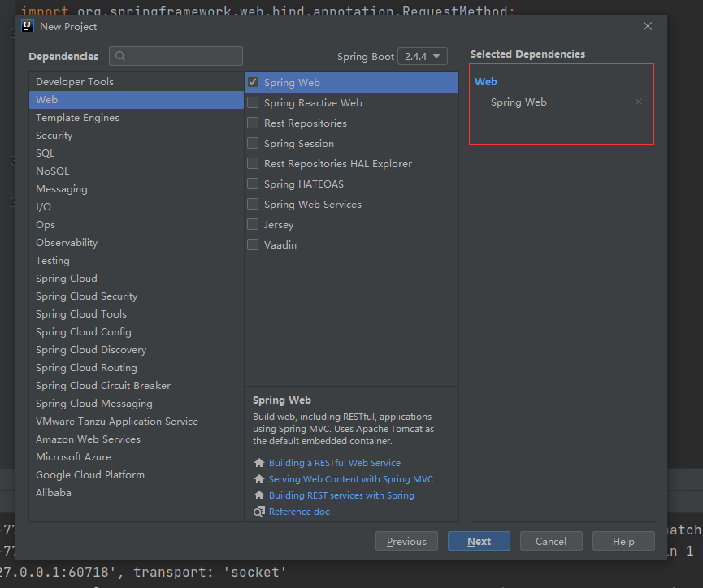
Task: Click the document icon beside Reference doc
Action: coord(259,512)
